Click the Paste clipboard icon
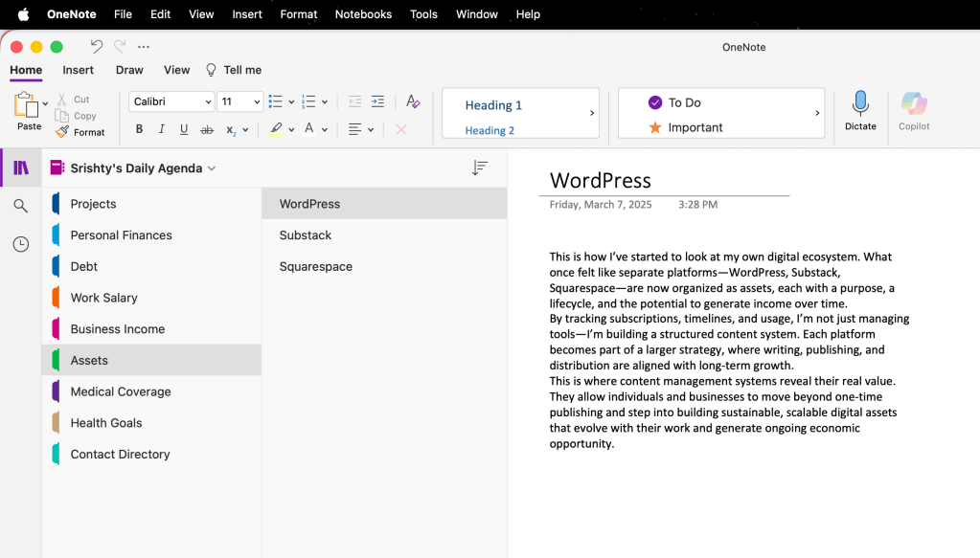The height and width of the screenshot is (558, 980). coord(26,105)
